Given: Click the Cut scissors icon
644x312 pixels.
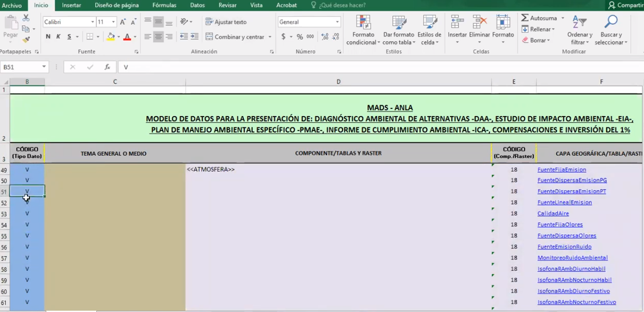Looking at the screenshot, I should point(26,18).
